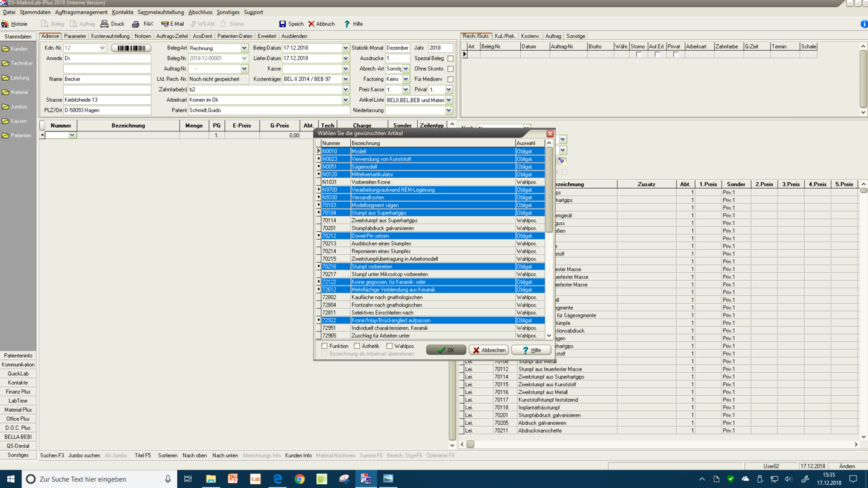Close the article selection dialog with red X
868x488 pixels.
point(550,133)
